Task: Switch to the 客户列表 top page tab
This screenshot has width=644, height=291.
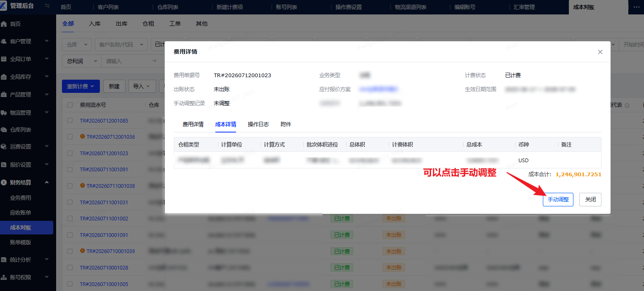Action: tap(108, 7)
